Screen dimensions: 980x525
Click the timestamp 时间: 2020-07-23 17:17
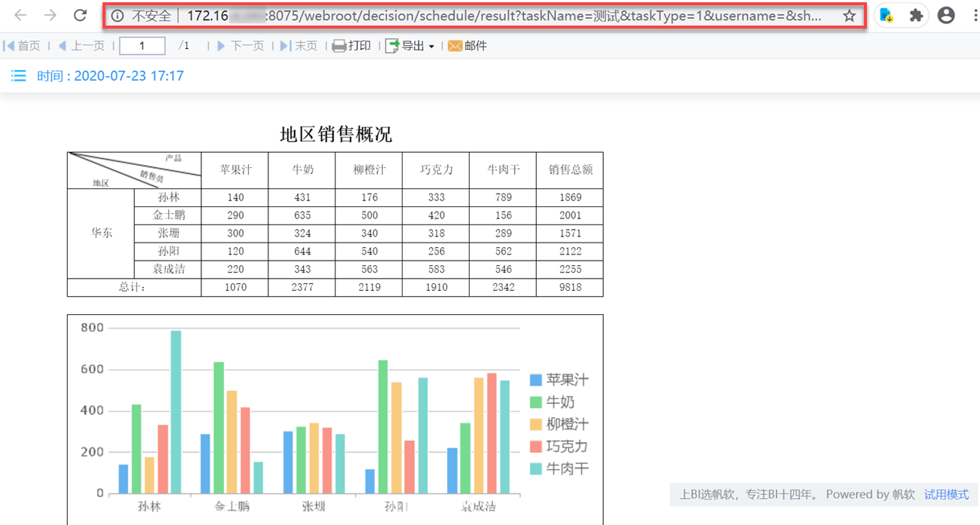110,75
